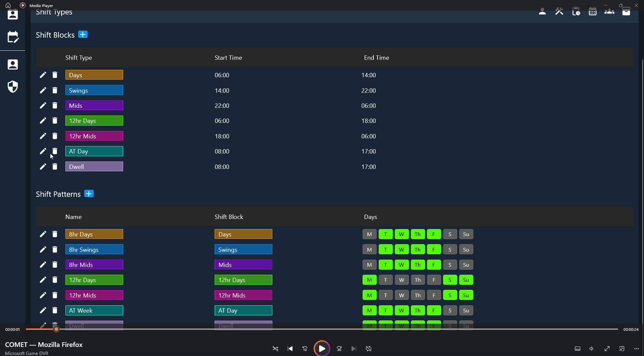Edit the Swings shift block
This screenshot has height=356, width=644.
tap(43, 90)
